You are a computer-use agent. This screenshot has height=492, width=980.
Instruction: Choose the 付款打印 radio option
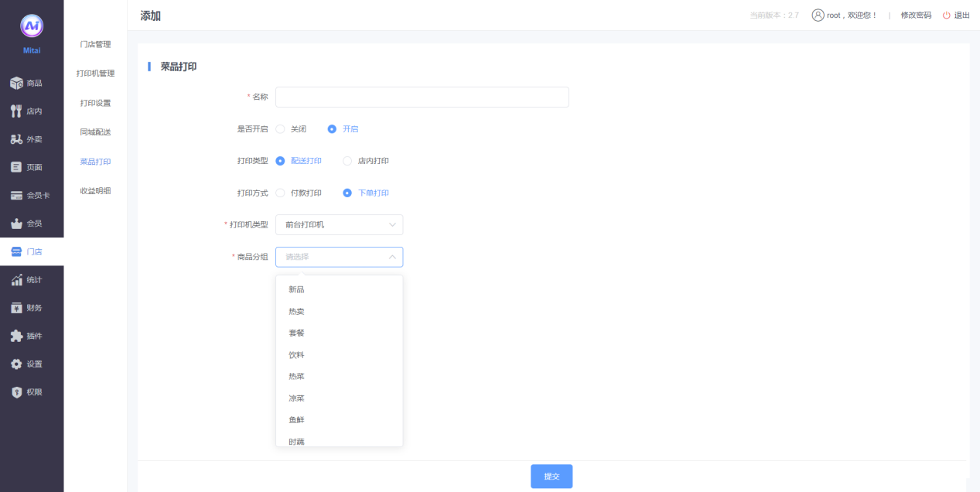281,193
